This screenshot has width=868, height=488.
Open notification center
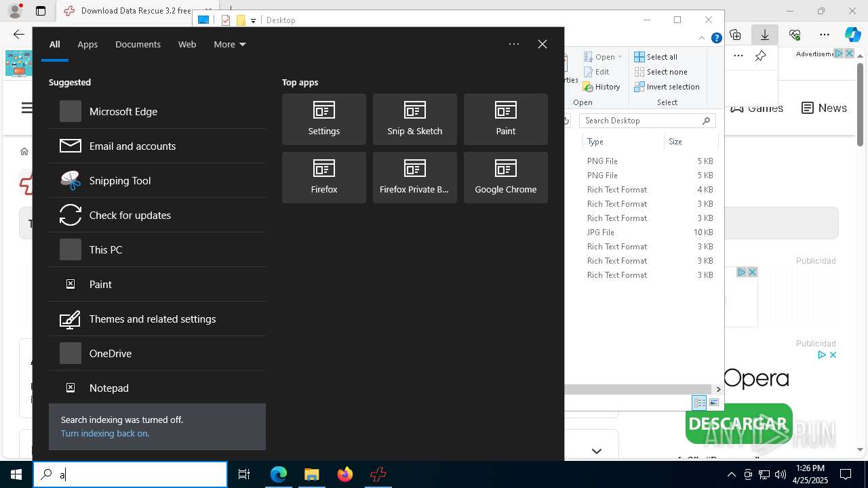tap(846, 474)
